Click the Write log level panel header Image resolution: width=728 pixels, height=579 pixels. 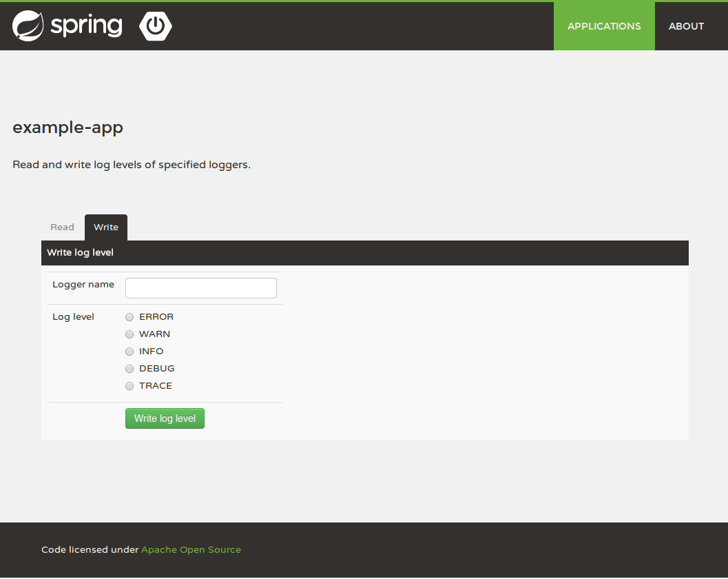tap(365, 253)
